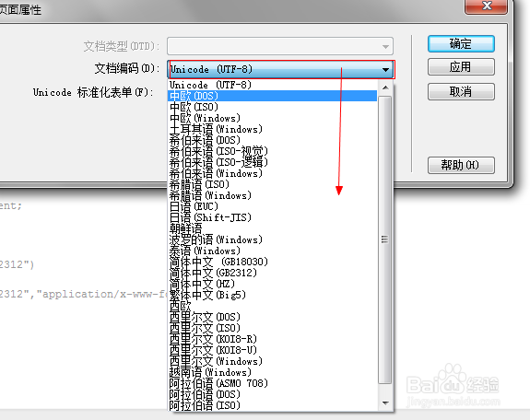This screenshot has height=420, width=530.
Task: Click the 取消 button
Action: pyautogui.click(x=461, y=91)
